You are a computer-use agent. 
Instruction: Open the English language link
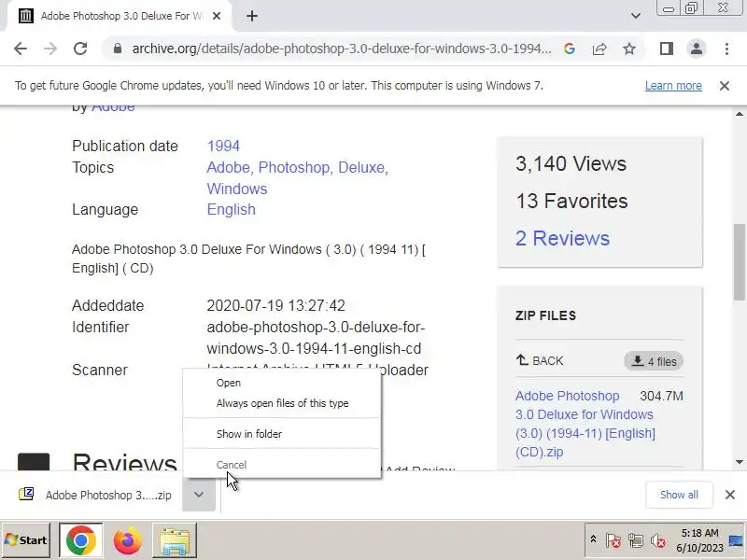click(x=231, y=209)
